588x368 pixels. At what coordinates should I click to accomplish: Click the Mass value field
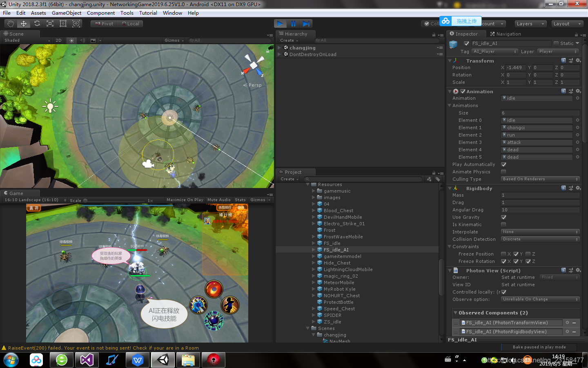point(540,195)
